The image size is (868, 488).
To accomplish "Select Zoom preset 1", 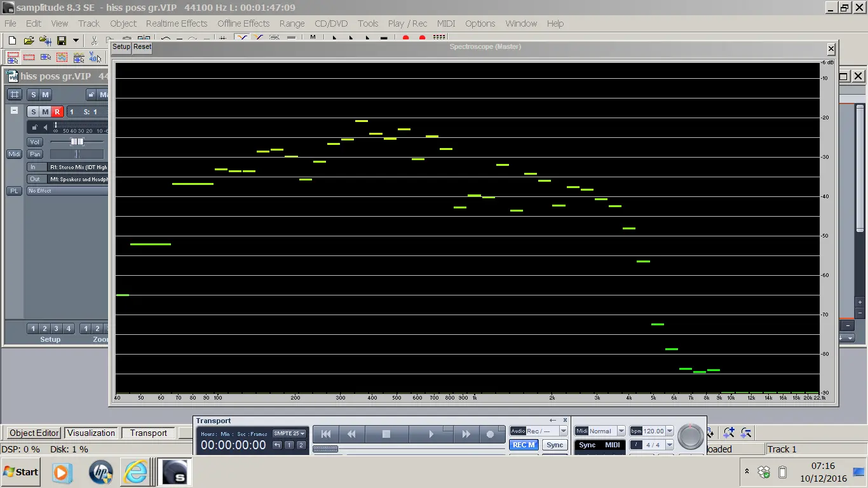I will pos(85,329).
